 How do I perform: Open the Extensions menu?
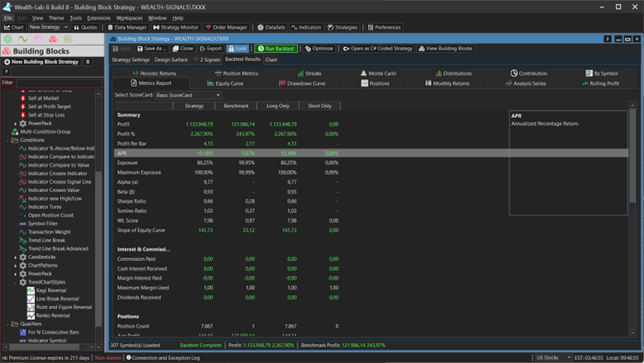point(98,17)
